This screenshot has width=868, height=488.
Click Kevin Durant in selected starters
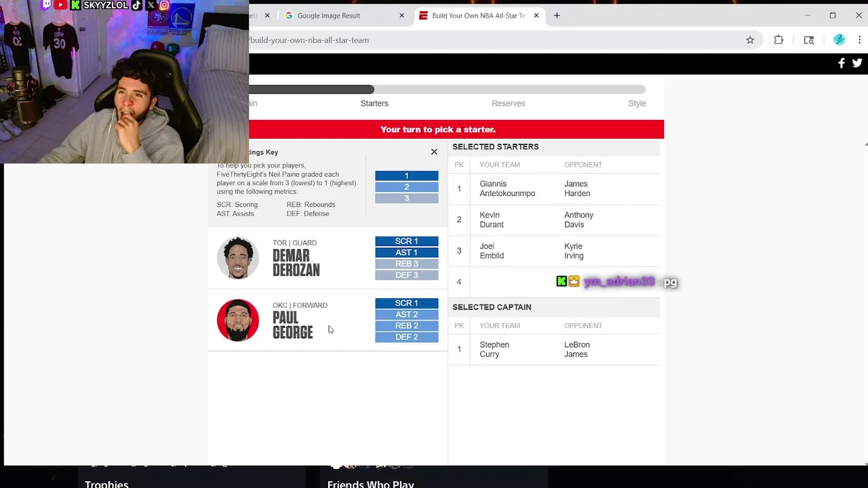point(492,220)
